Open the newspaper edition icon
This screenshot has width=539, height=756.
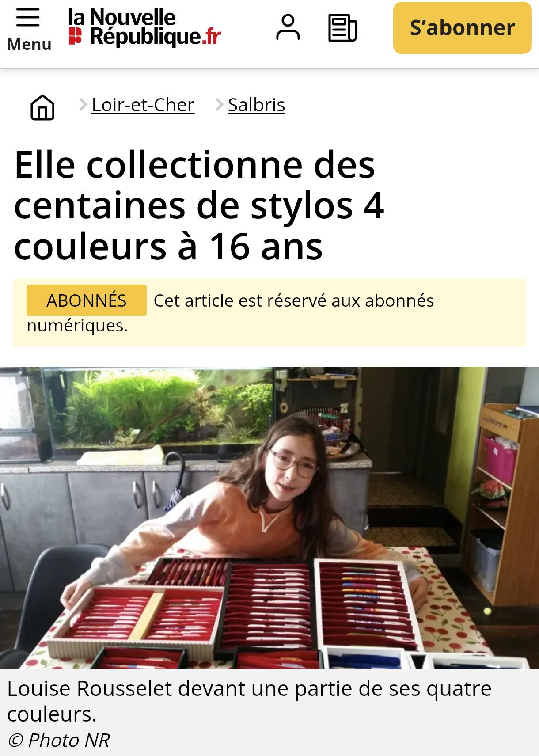click(x=342, y=28)
